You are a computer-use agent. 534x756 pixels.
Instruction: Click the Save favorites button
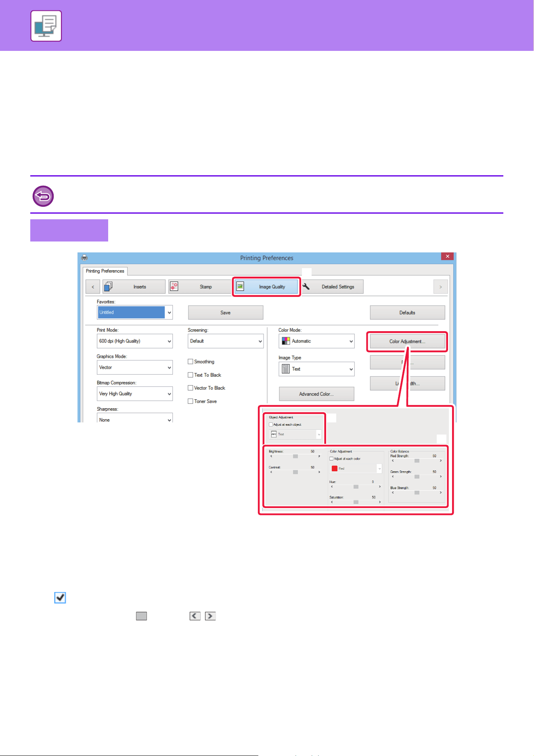(226, 313)
